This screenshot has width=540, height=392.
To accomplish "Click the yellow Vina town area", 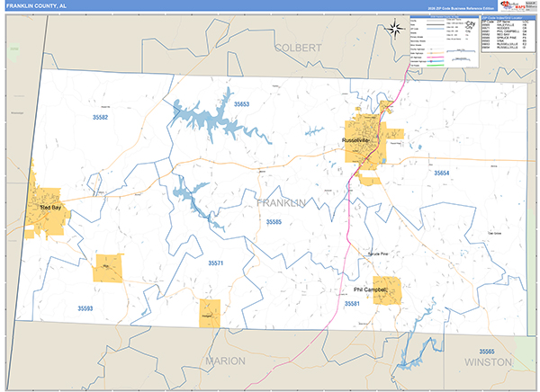I will coord(108,269).
